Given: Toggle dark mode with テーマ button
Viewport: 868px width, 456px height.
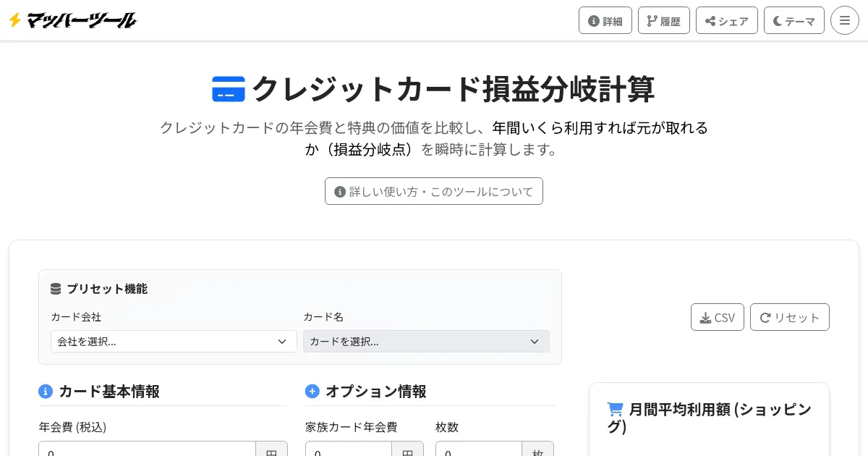Looking at the screenshot, I should point(793,20).
